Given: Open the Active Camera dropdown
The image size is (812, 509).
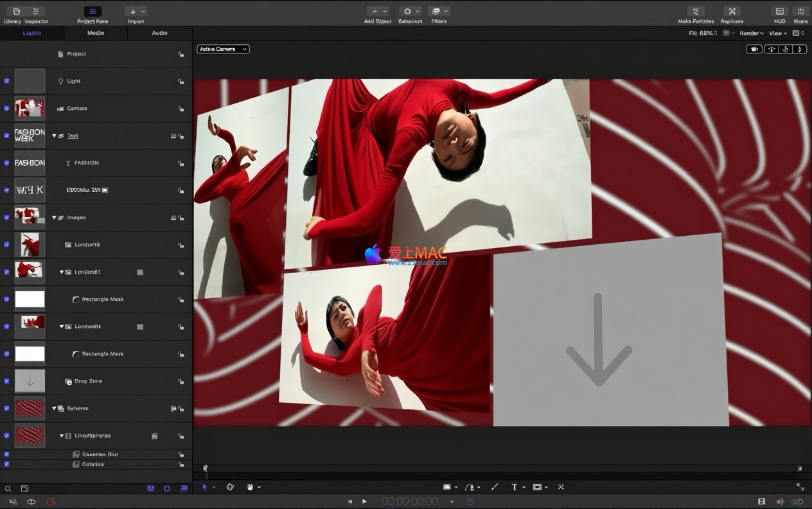Looking at the screenshot, I should point(223,49).
